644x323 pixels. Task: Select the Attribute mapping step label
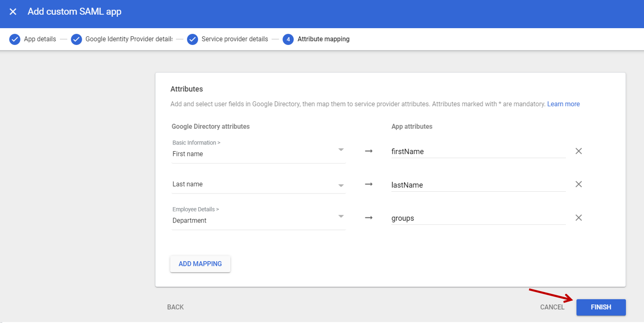tap(323, 39)
